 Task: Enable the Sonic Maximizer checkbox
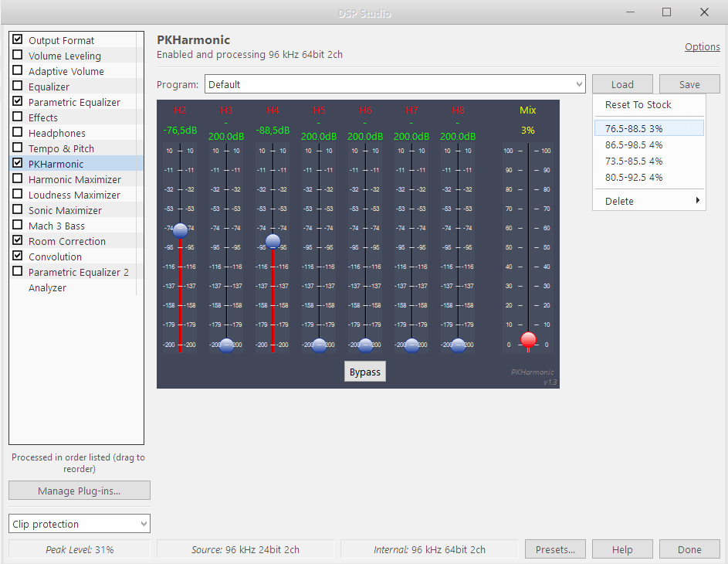tap(18, 209)
